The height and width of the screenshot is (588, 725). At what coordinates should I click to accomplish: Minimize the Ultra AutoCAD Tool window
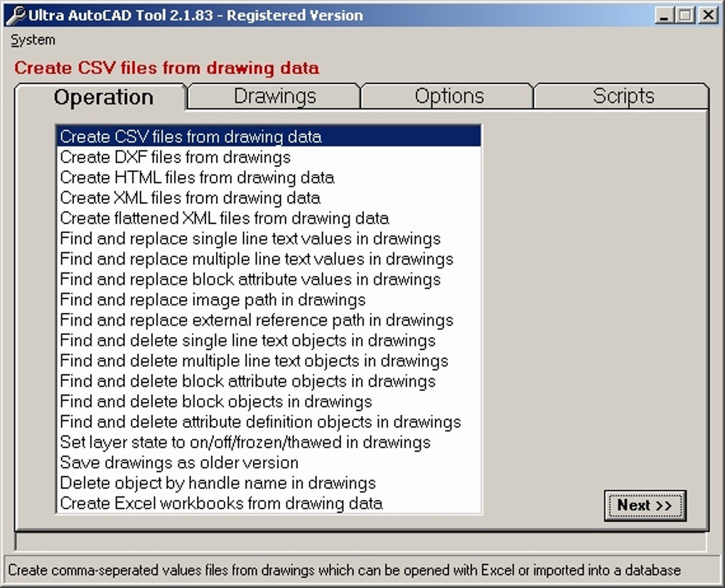[664, 15]
